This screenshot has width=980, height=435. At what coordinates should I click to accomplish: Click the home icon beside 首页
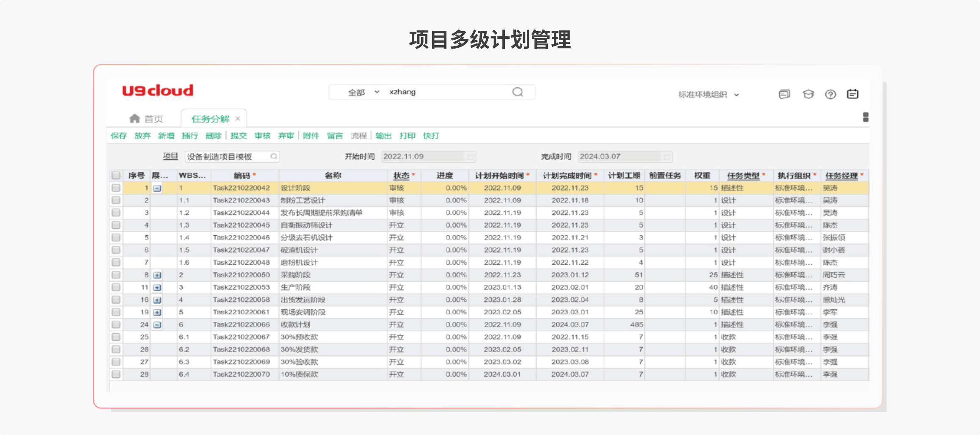[134, 119]
